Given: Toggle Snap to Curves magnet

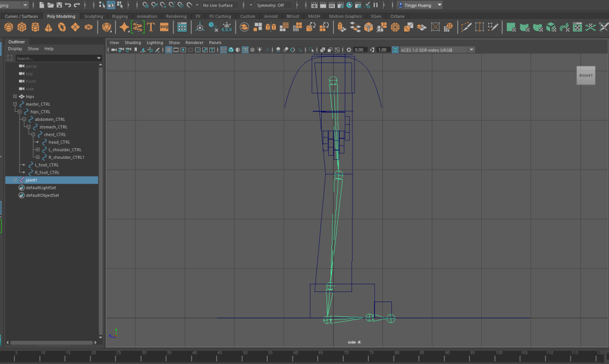Looking at the screenshot, I should click(154, 5).
